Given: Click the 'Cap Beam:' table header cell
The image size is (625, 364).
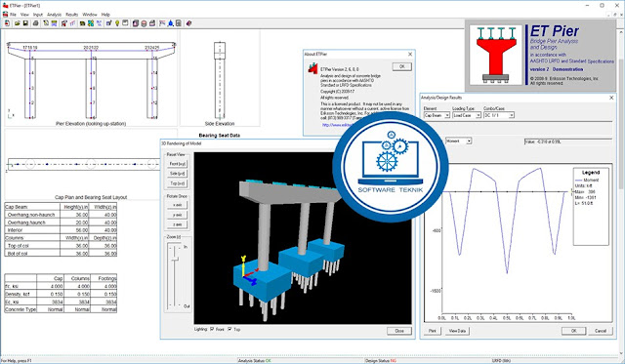Looking at the screenshot, I should pos(32,207).
